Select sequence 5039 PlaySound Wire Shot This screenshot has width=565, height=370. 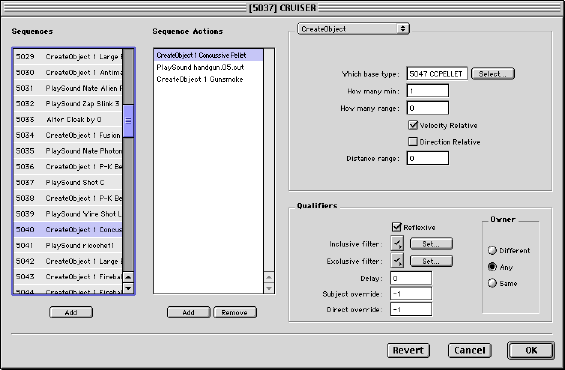(x=68, y=214)
